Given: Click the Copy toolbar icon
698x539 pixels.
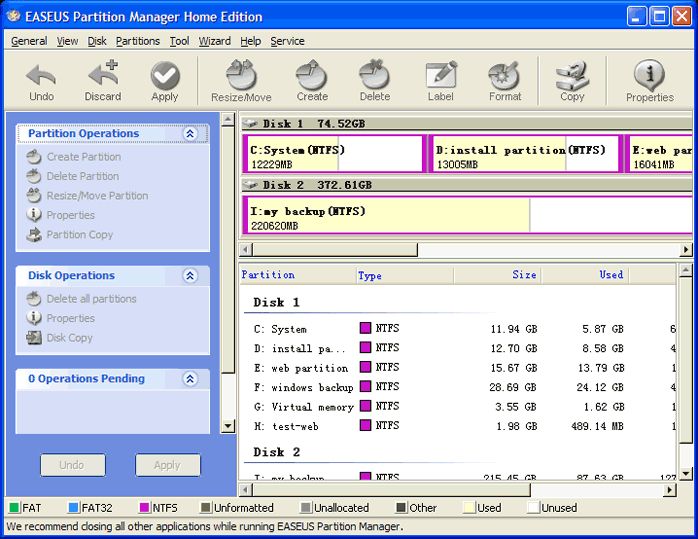Looking at the screenshot, I should pyautogui.click(x=572, y=75).
